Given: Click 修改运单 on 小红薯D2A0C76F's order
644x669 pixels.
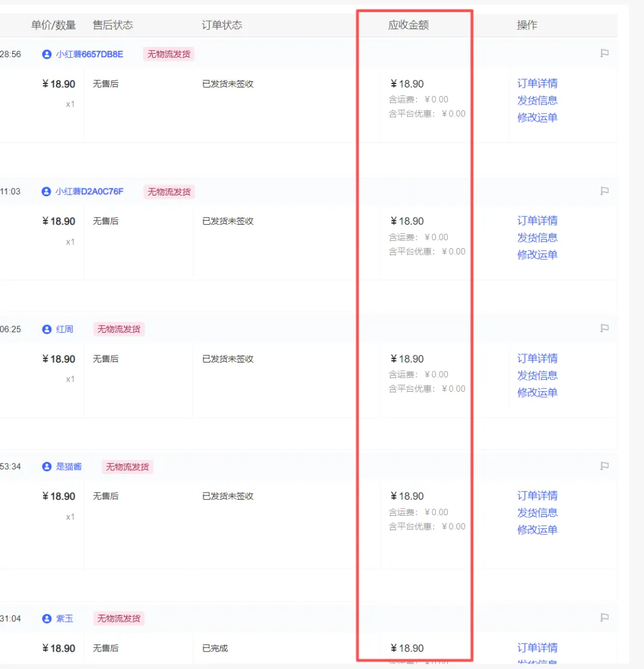Looking at the screenshot, I should pyautogui.click(x=537, y=255).
